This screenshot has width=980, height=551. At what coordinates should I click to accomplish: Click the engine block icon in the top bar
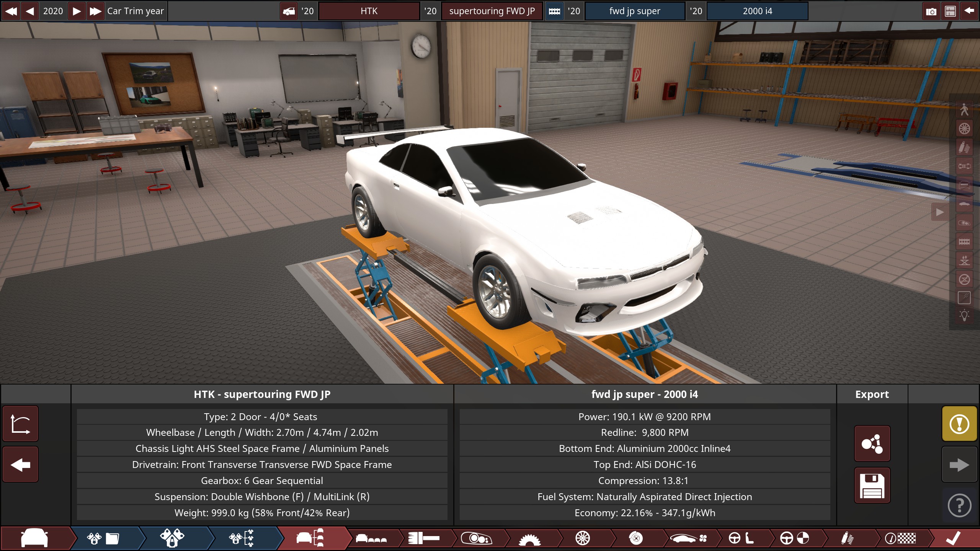point(554,11)
